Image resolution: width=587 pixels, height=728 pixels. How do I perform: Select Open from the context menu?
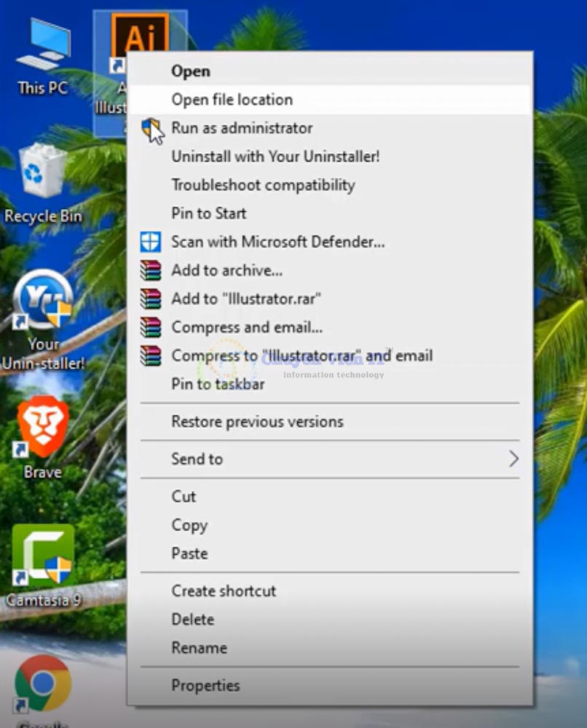pyautogui.click(x=190, y=71)
